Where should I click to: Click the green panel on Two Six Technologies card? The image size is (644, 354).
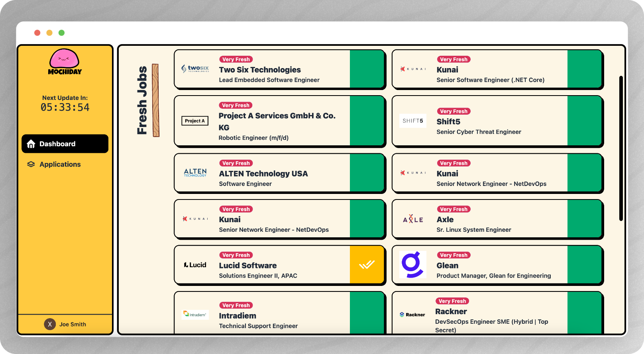point(367,69)
